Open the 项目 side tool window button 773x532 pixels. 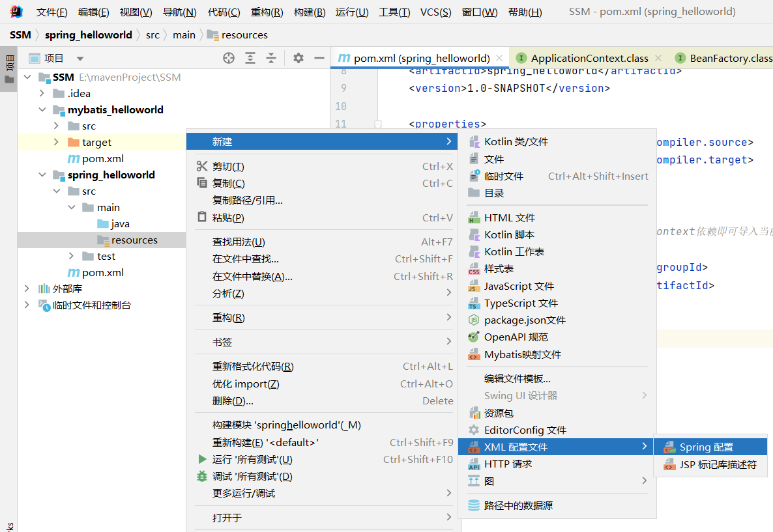pyautogui.click(x=9, y=68)
